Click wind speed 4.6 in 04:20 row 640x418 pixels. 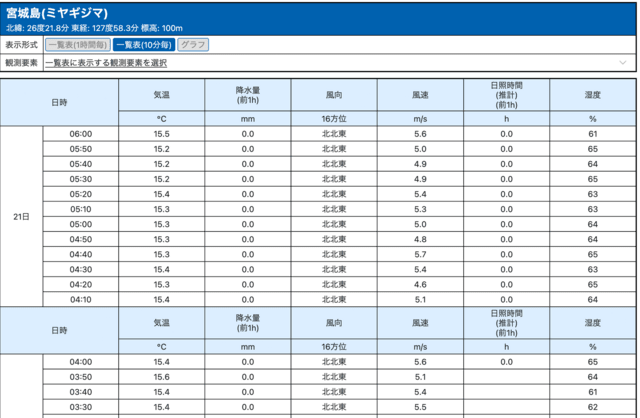pos(420,285)
